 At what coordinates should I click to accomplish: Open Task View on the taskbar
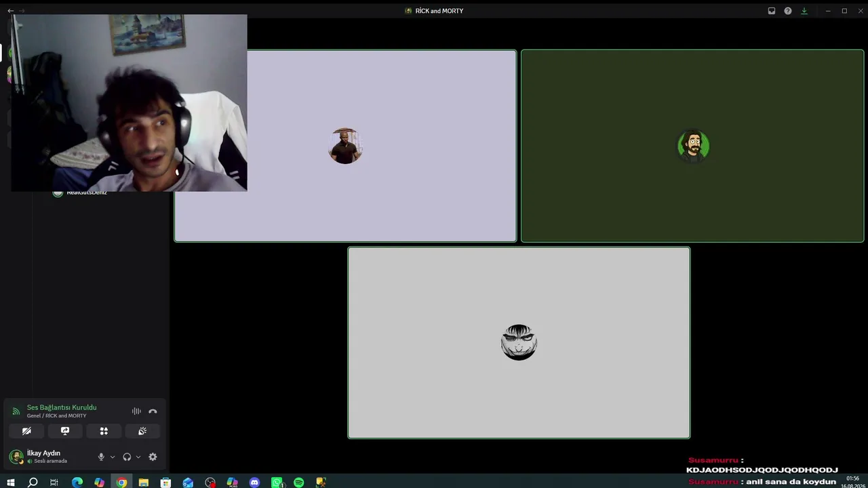pos(54,483)
